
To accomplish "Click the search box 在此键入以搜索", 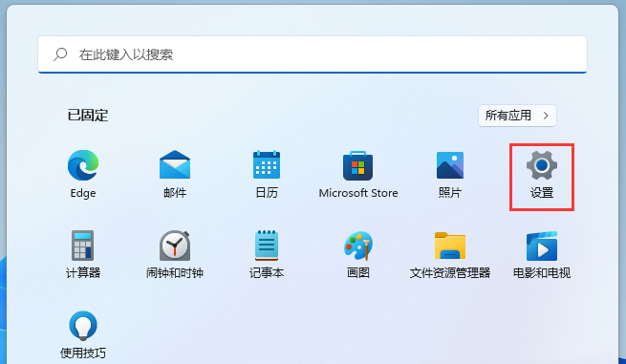I will coord(313,54).
